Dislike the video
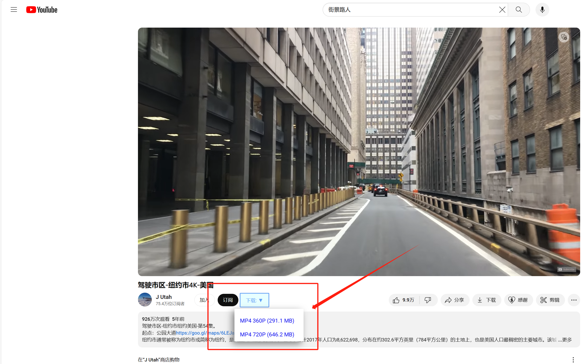The height and width of the screenshot is (364, 588). tap(428, 300)
